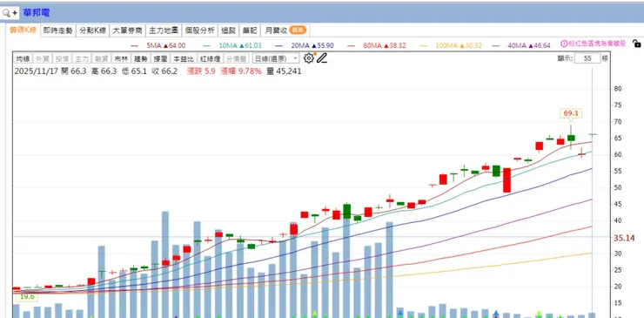Open the 筆記 tab
The width and height of the screenshot is (644, 318).
pyautogui.click(x=250, y=30)
